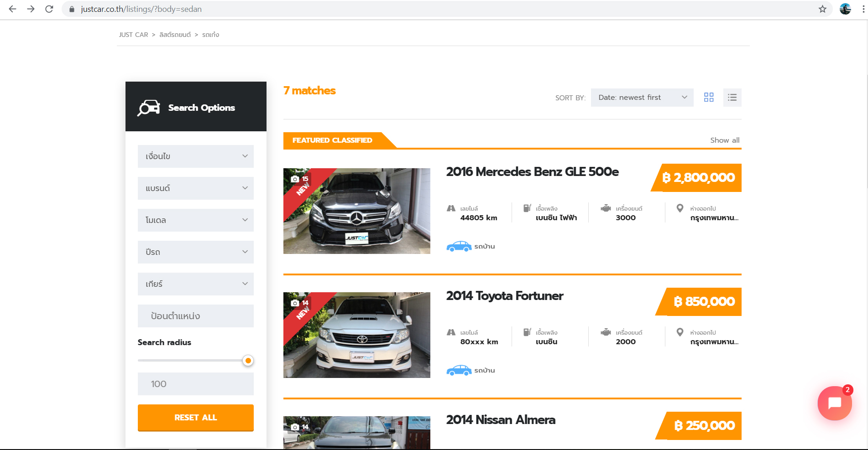Click the FEATURED CLASSIFIED tab label
The image size is (868, 450).
tap(332, 140)
